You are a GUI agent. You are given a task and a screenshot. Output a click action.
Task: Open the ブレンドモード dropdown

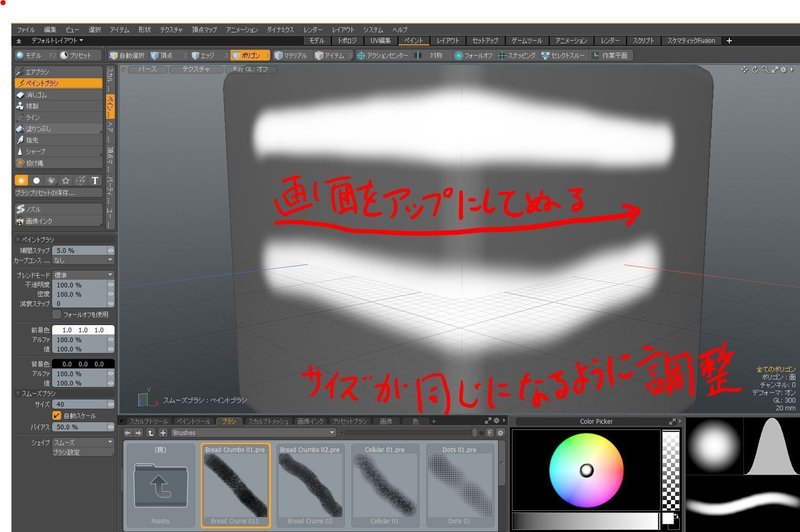click(83, 275)
